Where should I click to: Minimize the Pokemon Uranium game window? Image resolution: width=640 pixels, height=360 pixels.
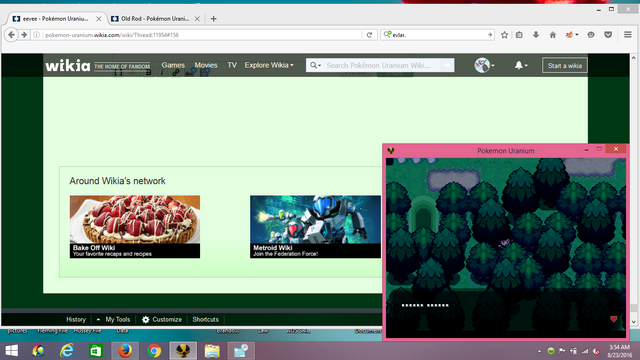(x=587, y=150)
